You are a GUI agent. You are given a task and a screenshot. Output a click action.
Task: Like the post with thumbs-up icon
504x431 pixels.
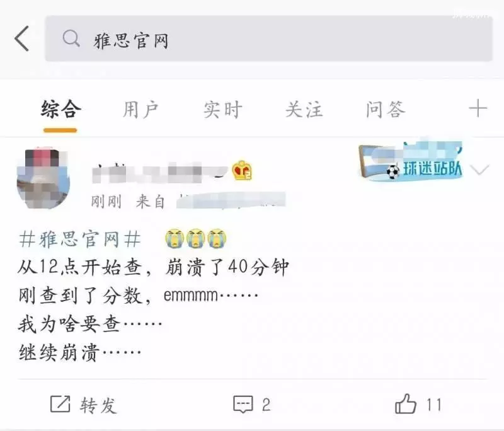point(406,404)
